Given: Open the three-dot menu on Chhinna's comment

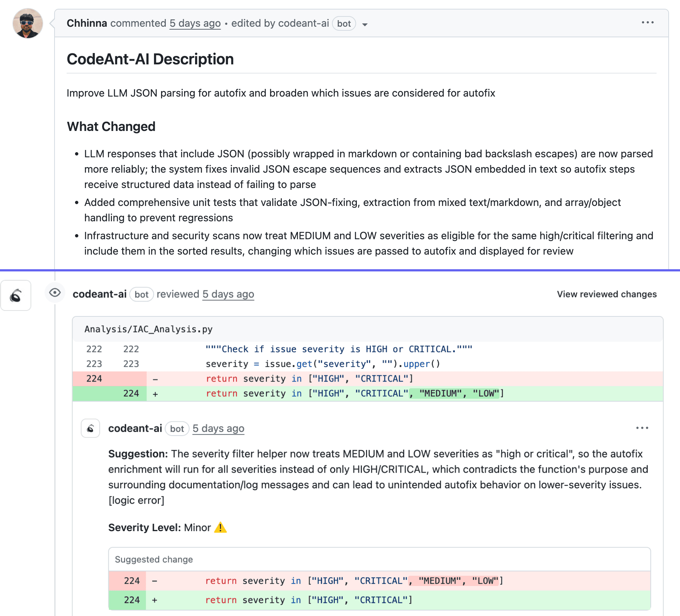Looking at the screenshot, I should [x=647, y=23].
